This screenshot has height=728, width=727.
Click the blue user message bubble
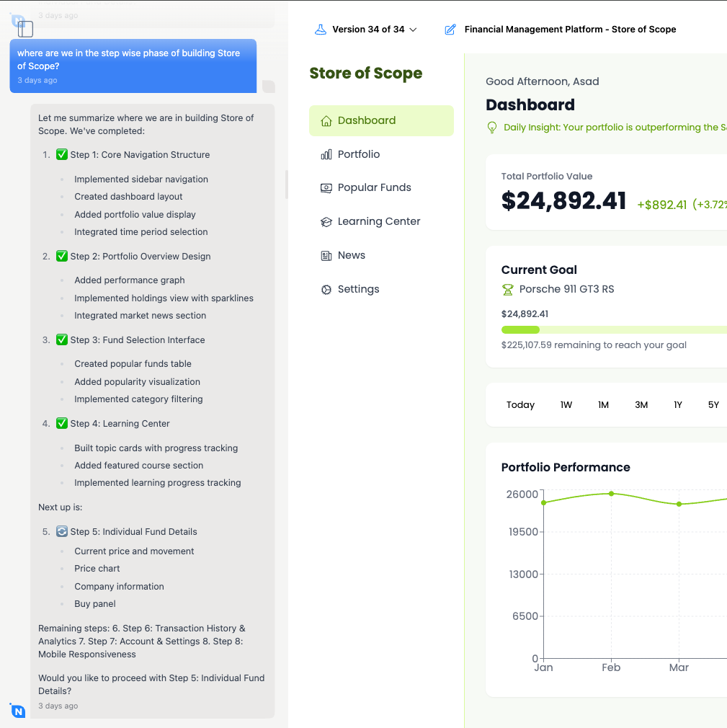pos(133,66)
